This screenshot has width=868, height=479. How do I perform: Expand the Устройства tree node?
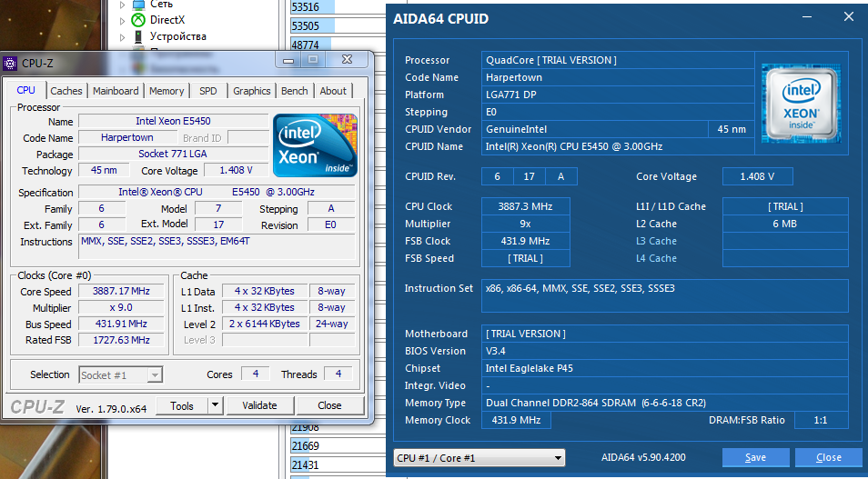(x=122, y=37)
